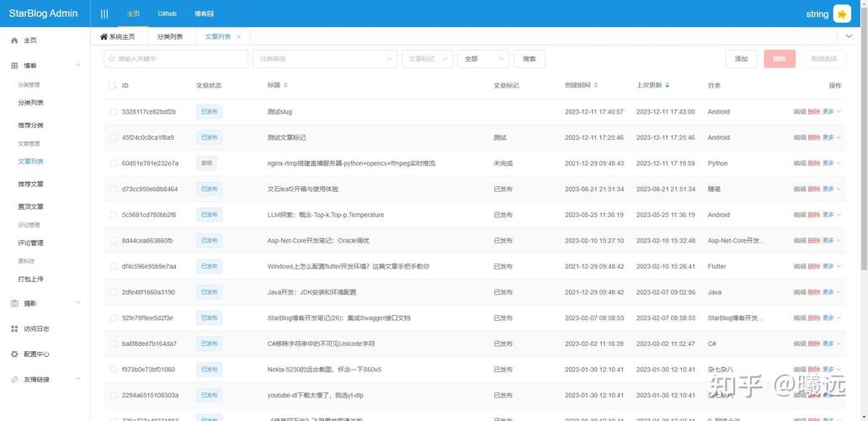868x421 pixels.
Task: Collapse the 博客 sidebar menu
Action: (x=78, y=66)
